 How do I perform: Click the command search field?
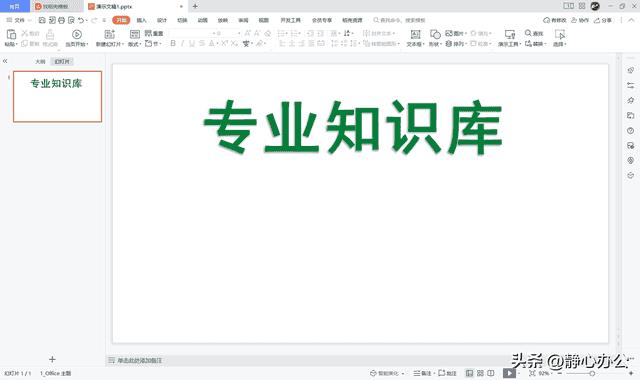[x=400, y=20]
